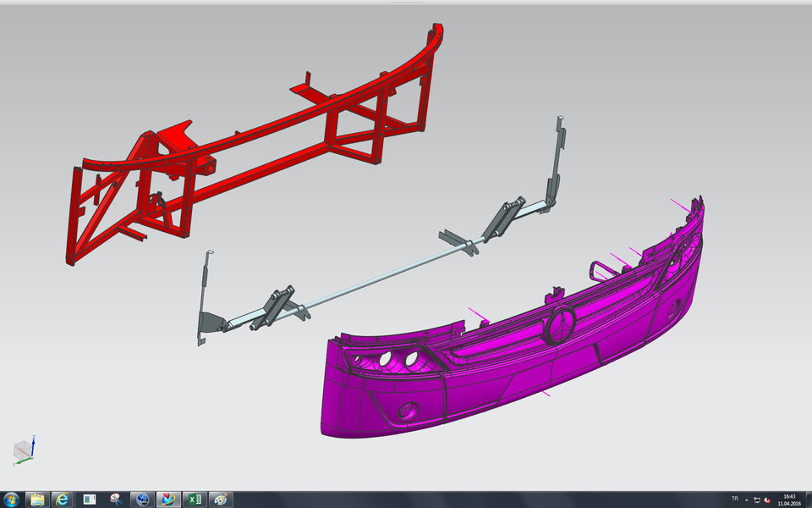Open Excel from the taskbar

(195, 498)
